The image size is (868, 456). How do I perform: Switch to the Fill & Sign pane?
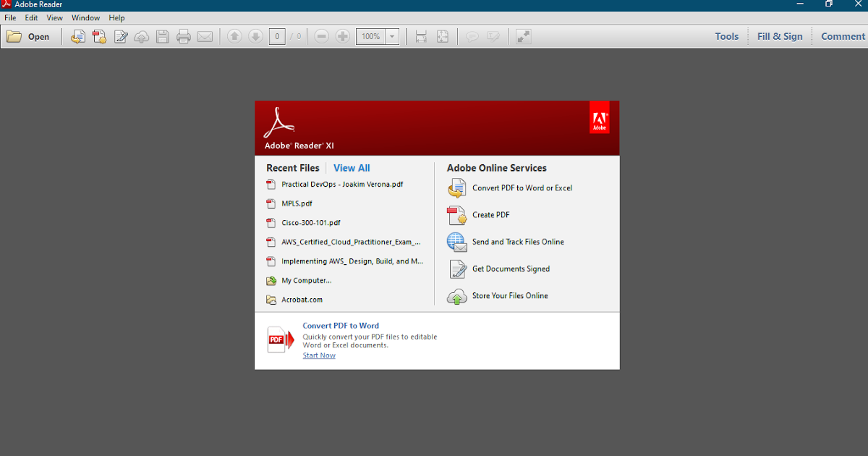coord(780,36)
